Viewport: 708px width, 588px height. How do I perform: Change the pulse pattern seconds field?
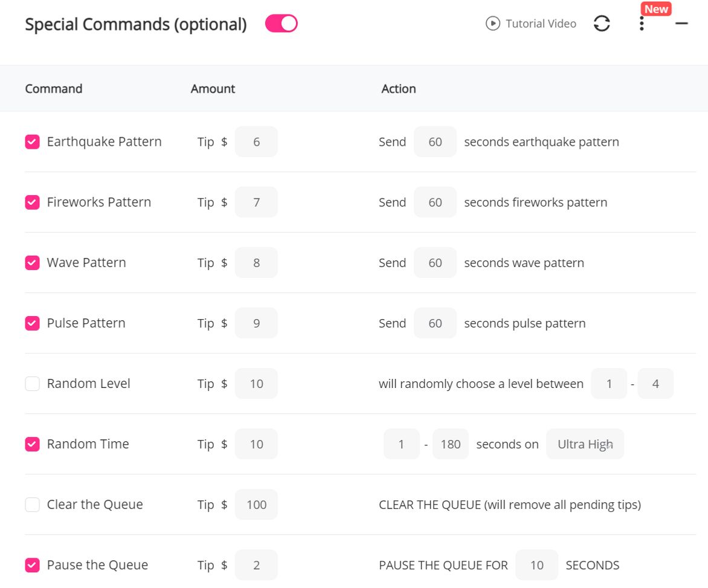point(435,323)
